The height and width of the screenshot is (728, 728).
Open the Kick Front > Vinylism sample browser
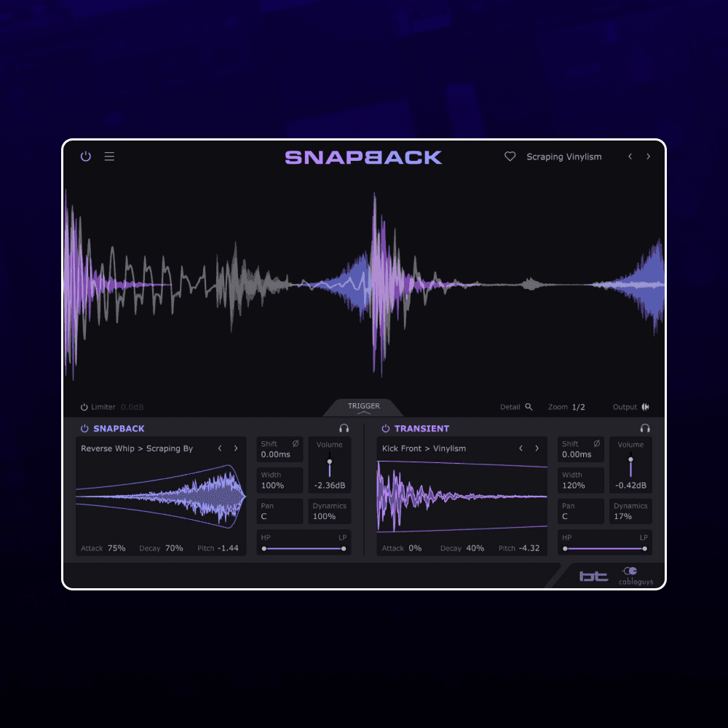click(x=424, y=448)
